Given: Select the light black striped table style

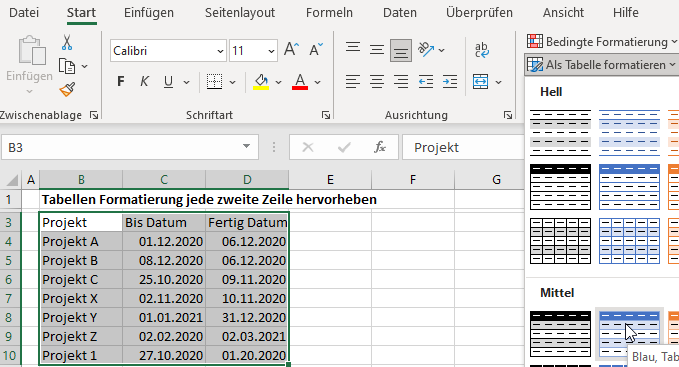Looking at the screenshot, I should [560, 132].
